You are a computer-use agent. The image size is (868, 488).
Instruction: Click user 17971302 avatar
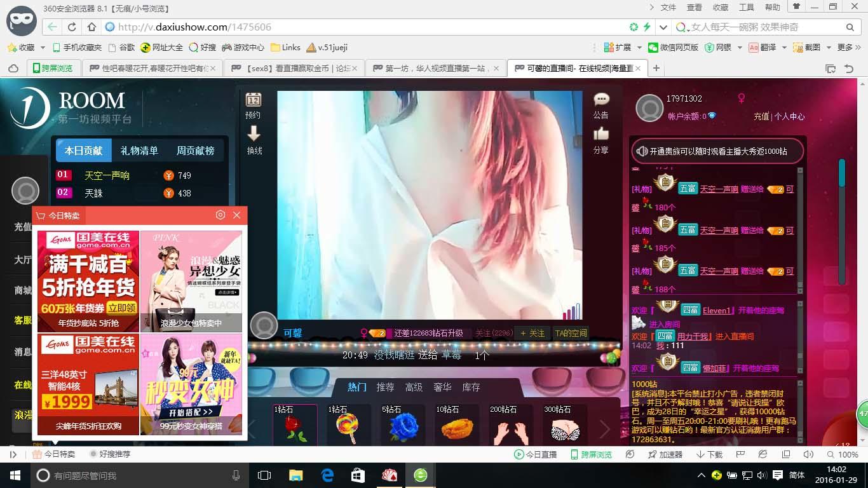pyautogui.click(x=649, y=109)
